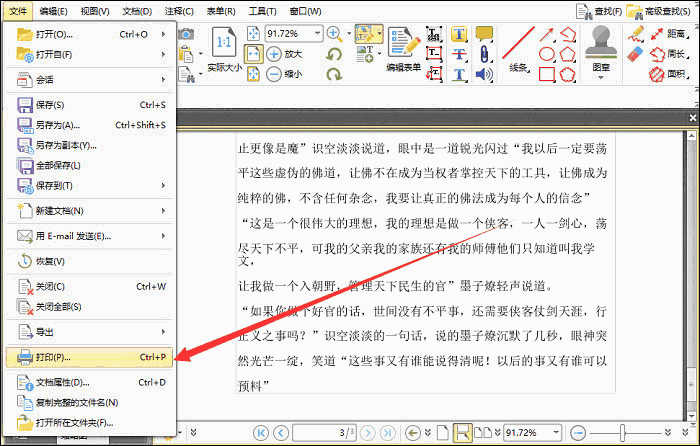
Task: Click the page number input field
Action: click(324, 432)
